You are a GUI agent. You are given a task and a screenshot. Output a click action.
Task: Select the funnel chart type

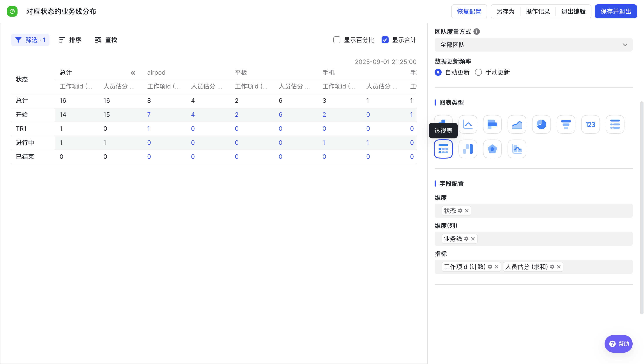point(566,124)
